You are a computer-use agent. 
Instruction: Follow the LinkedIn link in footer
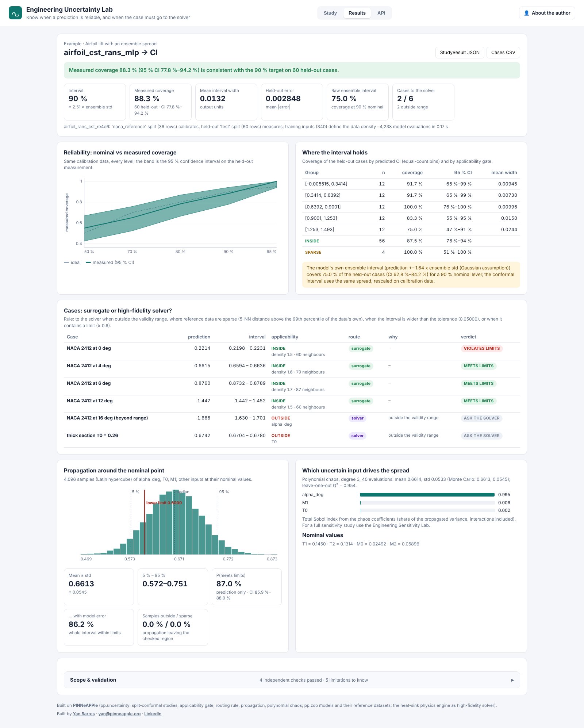[x=153, y=714]
